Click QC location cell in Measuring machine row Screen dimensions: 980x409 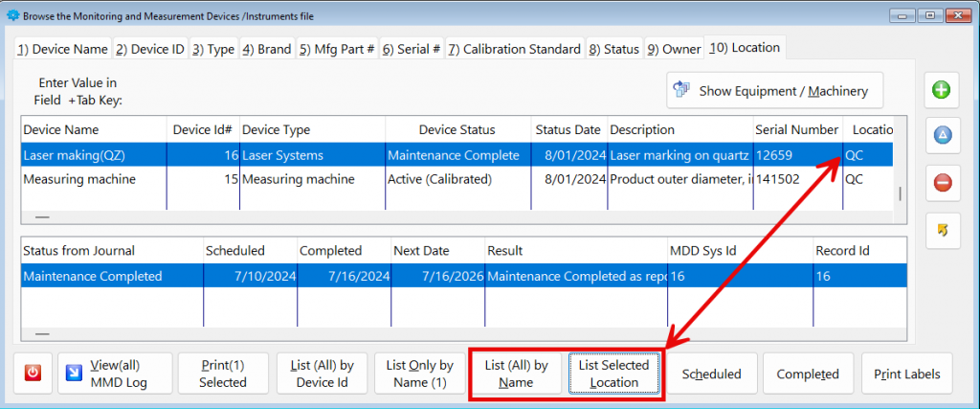tap(868, 179)
